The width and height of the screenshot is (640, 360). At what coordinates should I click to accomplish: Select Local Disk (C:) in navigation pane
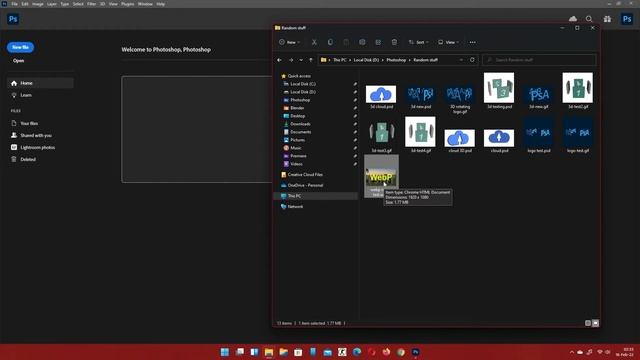[302, 84]
